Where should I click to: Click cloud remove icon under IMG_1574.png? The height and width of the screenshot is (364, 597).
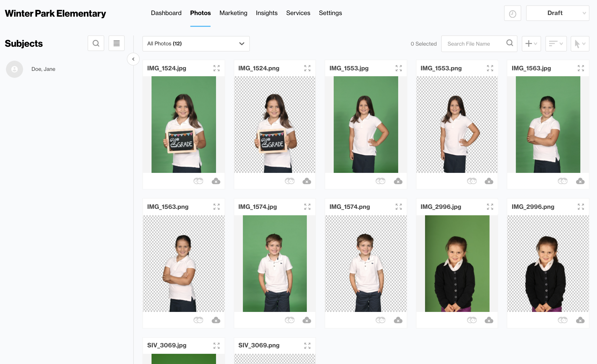398,320
